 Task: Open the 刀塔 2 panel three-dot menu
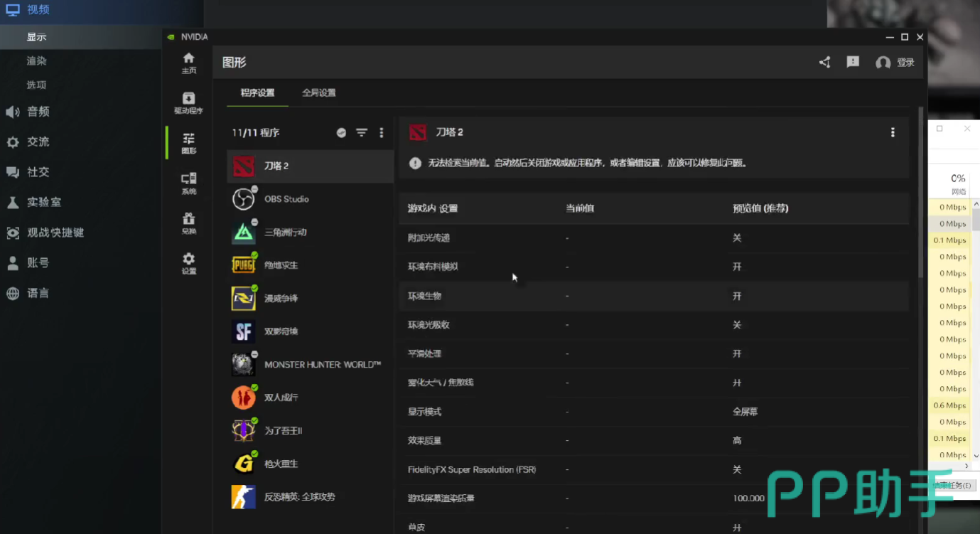[x=893, y=132]
